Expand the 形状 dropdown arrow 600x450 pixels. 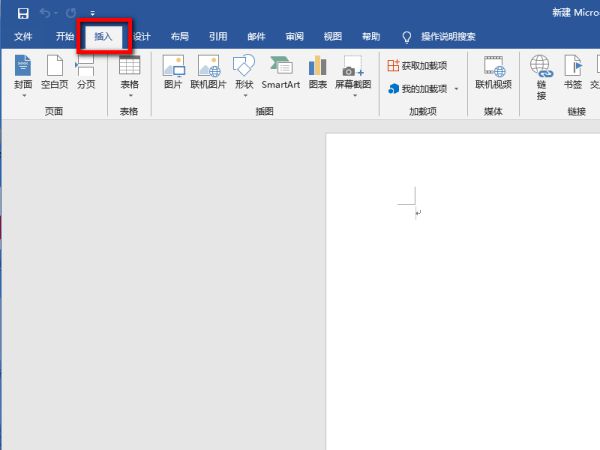tap(245, 95)
